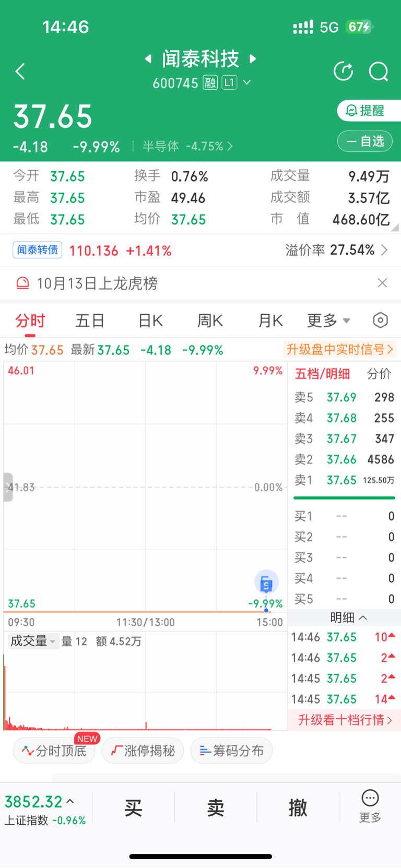This screenshot has height=868, width=401.
Task: Expand 上证指数 3852.32 index panel
Action: click(x=45, y=808)
